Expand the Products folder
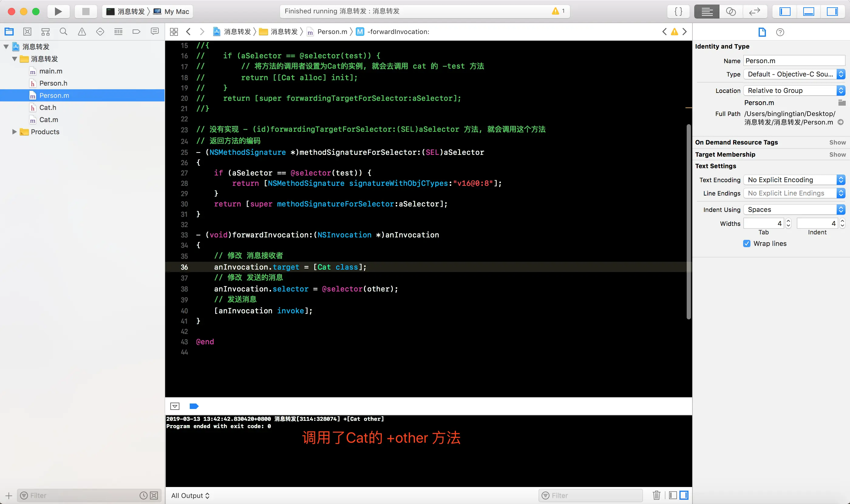 [14, 132]
